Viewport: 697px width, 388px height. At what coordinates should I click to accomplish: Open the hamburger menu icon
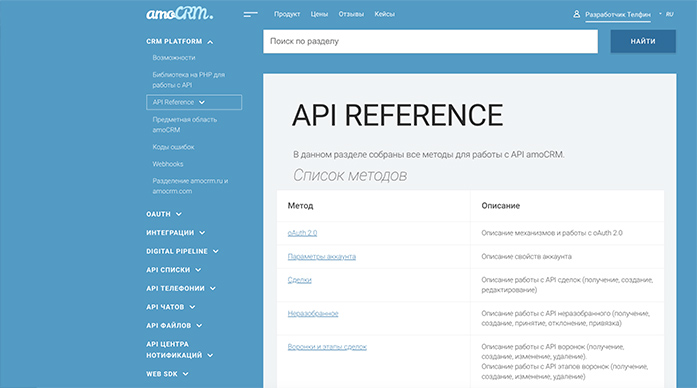250,14
